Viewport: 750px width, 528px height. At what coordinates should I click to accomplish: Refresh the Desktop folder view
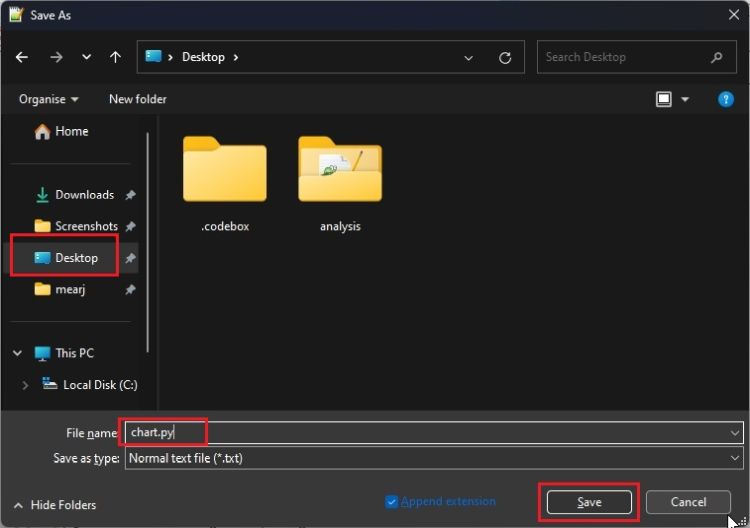tap(505, 58)
